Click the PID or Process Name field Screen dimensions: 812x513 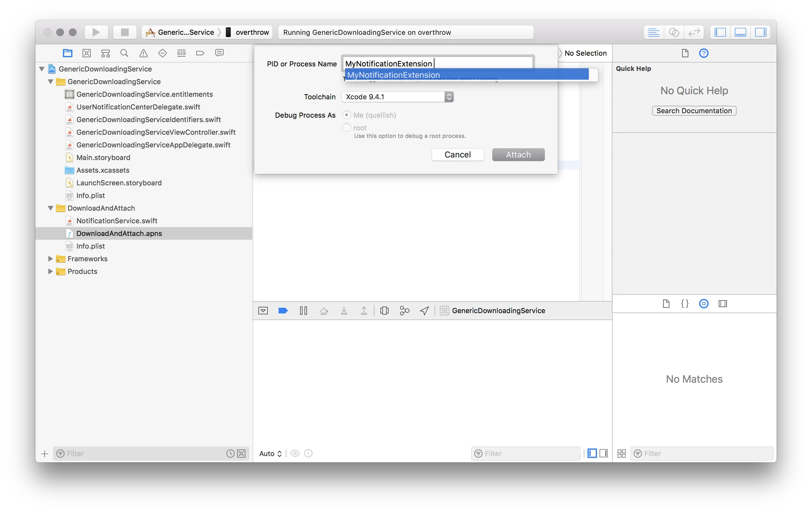(x=482, y=63)
